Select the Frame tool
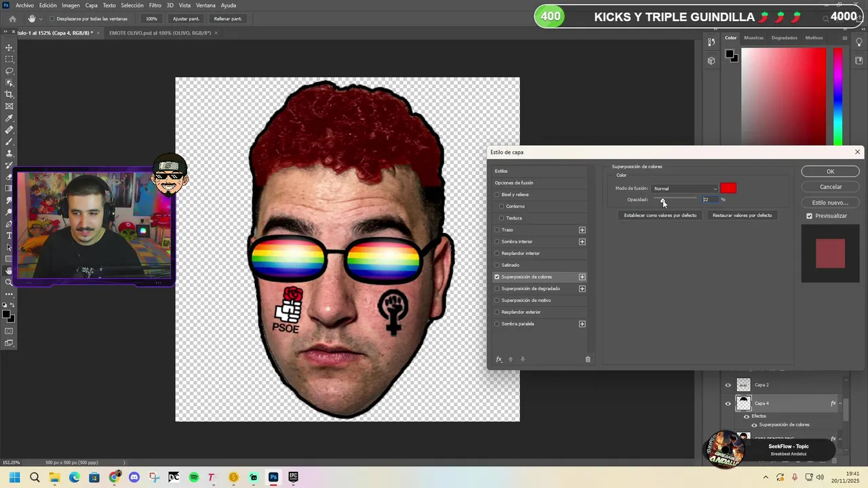This screenshot has width=868, height=488. pyautogui.click(x=9, y=106)
